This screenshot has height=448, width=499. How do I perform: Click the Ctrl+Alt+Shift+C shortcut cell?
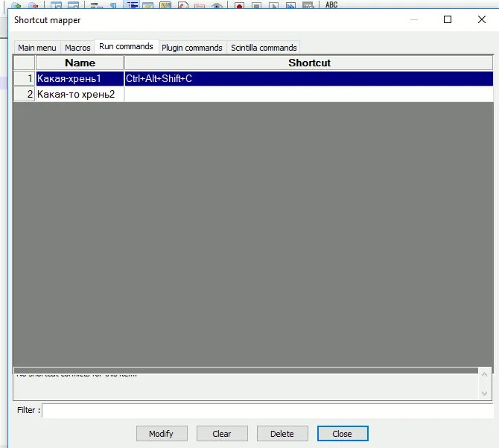(x=308, y=78)
